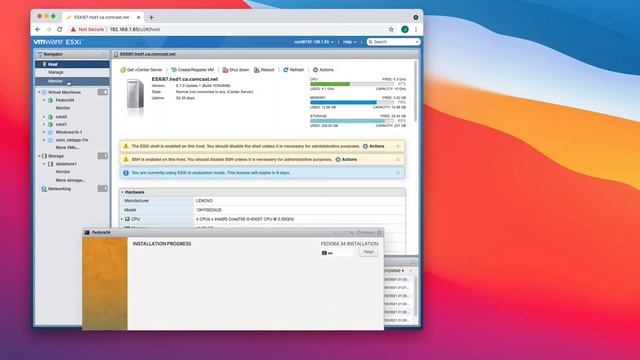Open Actions in SSH enabled warning
Viewport: 640px width, 360px height.
click(x=346, y=160)
